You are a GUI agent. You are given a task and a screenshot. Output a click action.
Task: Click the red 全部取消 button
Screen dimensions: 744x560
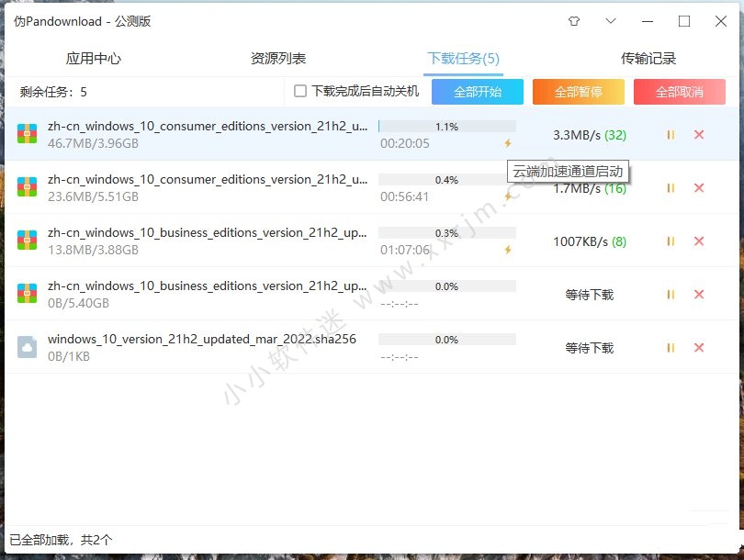[680, 92]
